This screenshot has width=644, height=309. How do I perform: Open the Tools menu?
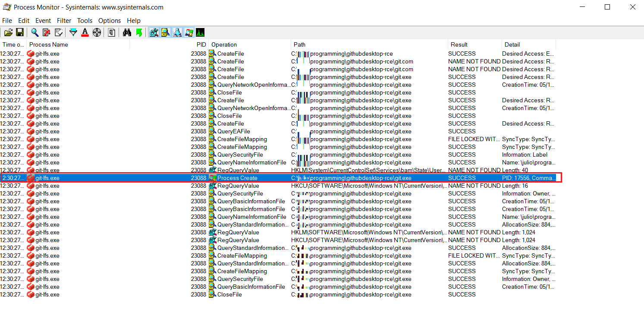pos(85,20)
